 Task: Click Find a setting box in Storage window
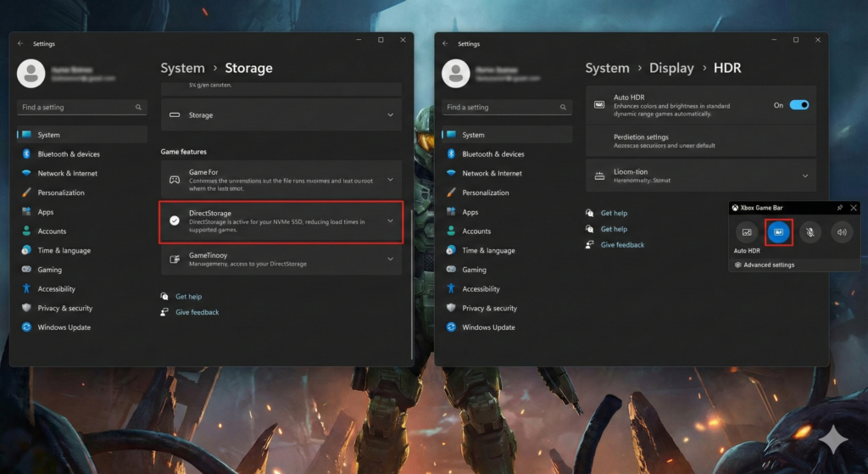click(76, 108)
